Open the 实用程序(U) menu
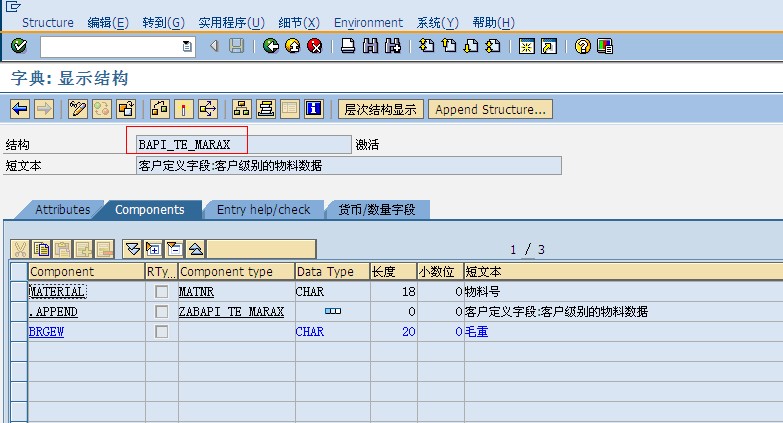Viewport: 783px width, 423px height. tap(231, 23)
